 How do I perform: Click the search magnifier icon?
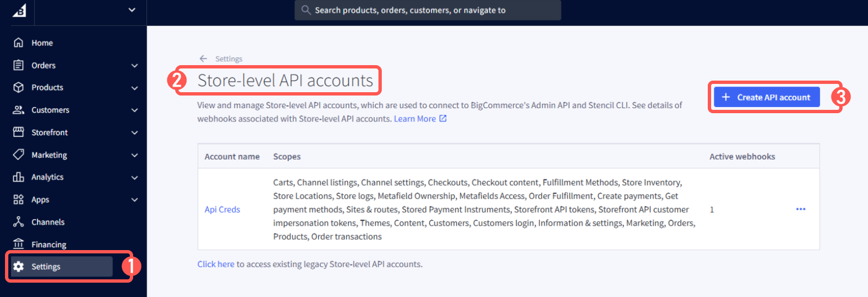point(306,10)
